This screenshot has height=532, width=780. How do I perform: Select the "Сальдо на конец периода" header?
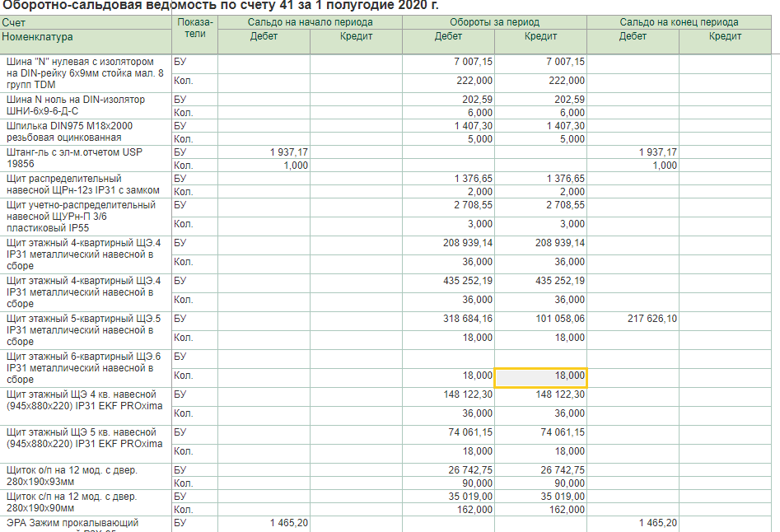tap(679, 22)
